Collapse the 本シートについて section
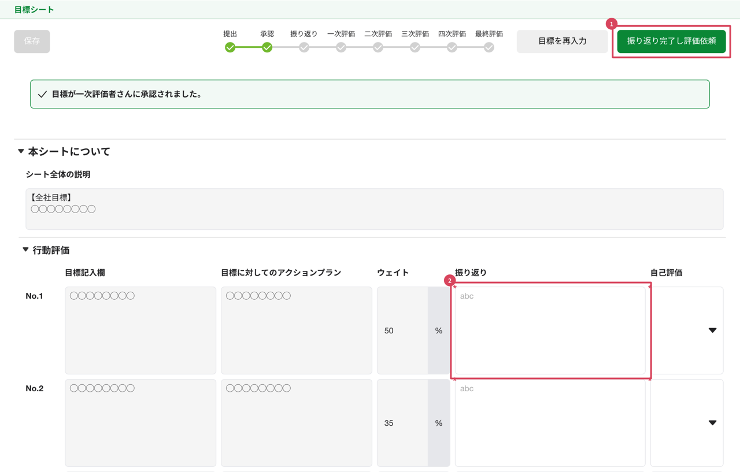Screen dimensions: 740x472 click(x=21, y=151)
